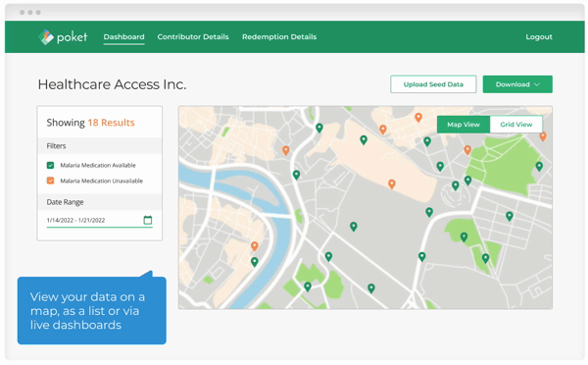
Task: Uncheck Malaria Medication Unavailable filter
Action: coord(50,181)
